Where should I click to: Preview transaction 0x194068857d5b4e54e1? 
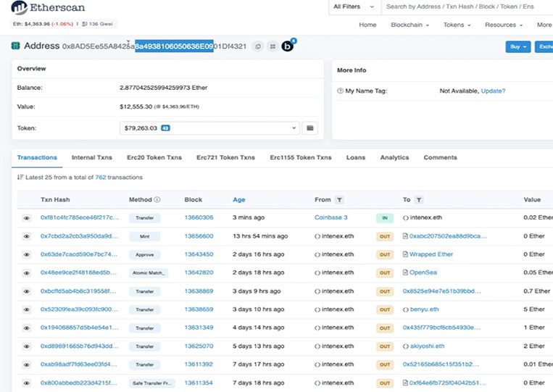[26, 328]
